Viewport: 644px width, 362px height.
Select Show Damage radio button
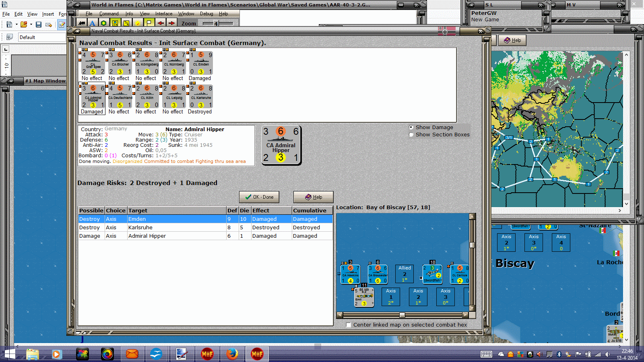[411, 127]
